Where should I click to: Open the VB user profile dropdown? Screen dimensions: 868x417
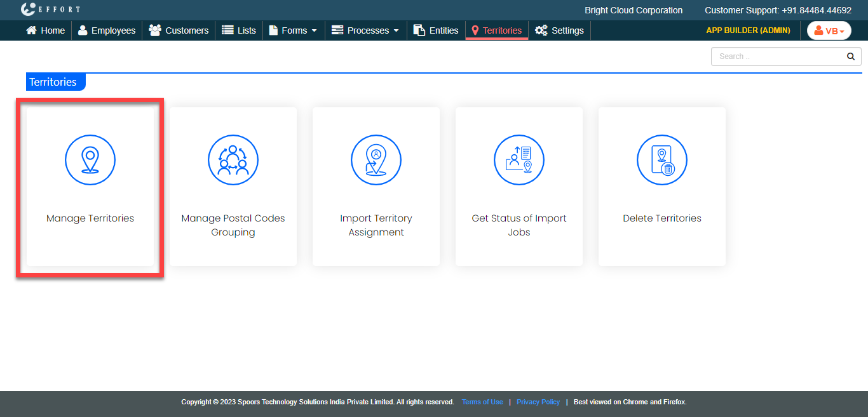pos(829,30)
